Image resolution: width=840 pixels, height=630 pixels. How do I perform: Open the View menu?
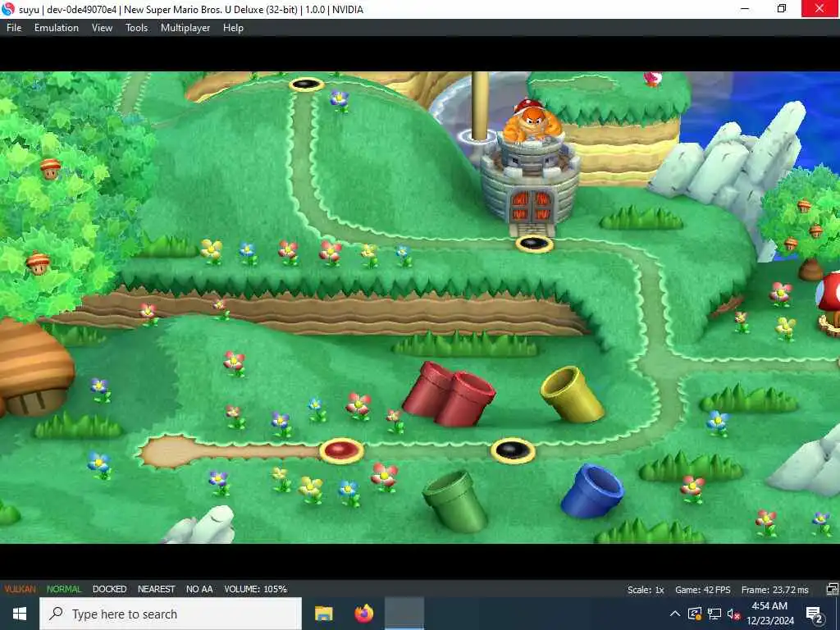(102, 28)
